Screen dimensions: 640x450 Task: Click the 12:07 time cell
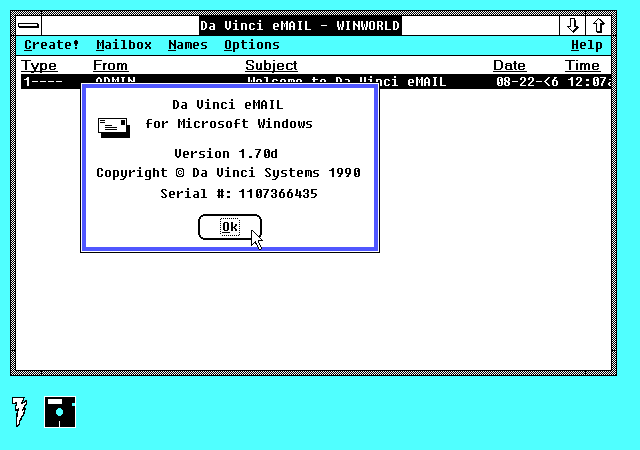(x=589, y=82)
